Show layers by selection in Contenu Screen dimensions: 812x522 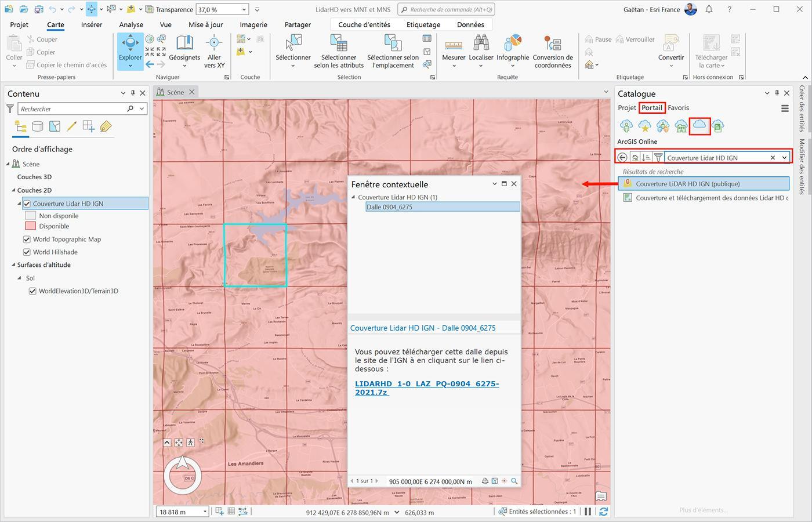(55, 126)
